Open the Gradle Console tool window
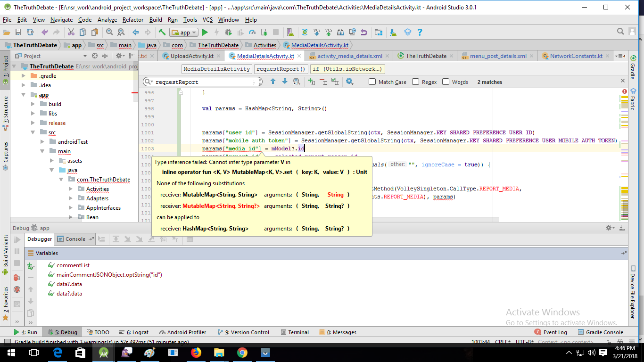The image size is (644, 362). click(601, 332)
